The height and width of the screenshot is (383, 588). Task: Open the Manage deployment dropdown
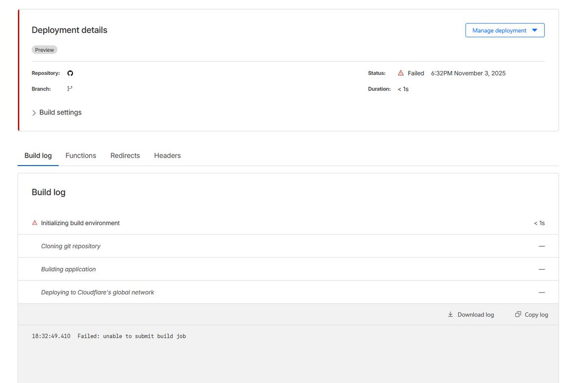[505, 30]
